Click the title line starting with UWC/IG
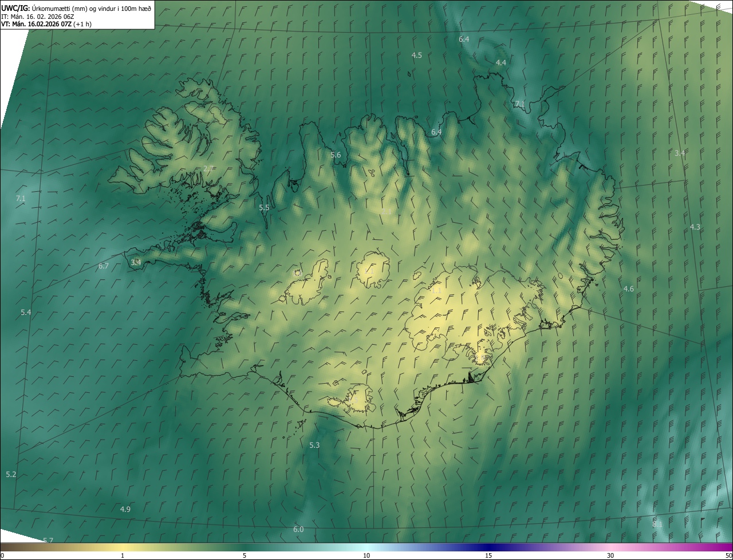This screenshot has height=560, width=733. click(x=76, y=8)
